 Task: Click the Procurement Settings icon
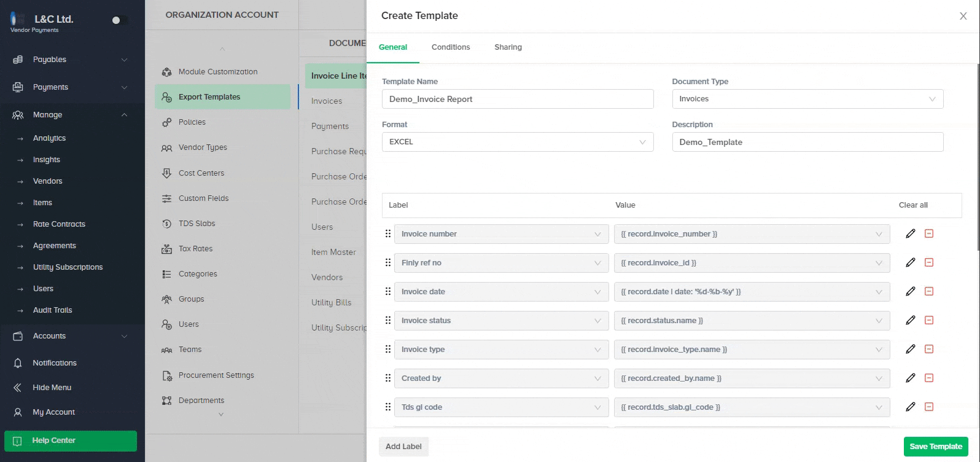coord(166,375)
